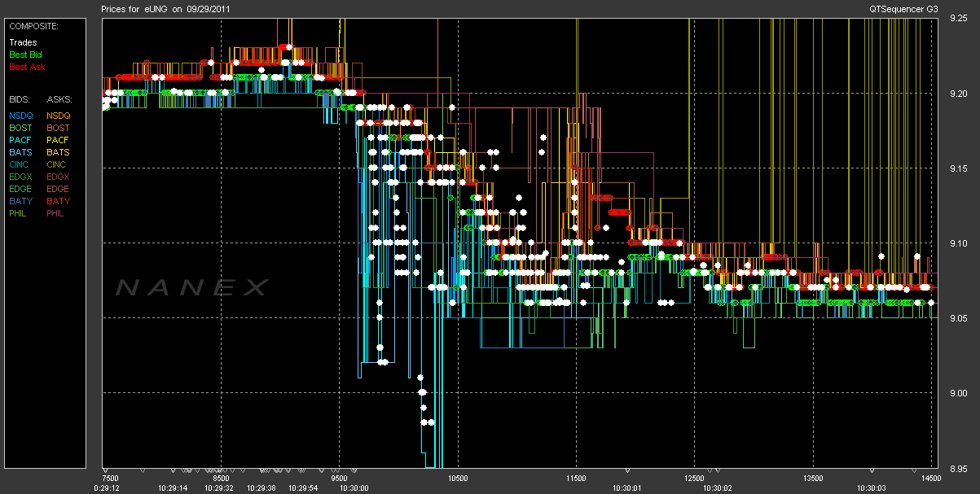Click the 10:30:00 timestamp on time axis
The width and height of the screenshot is (980, 494).
click(354, 487)
